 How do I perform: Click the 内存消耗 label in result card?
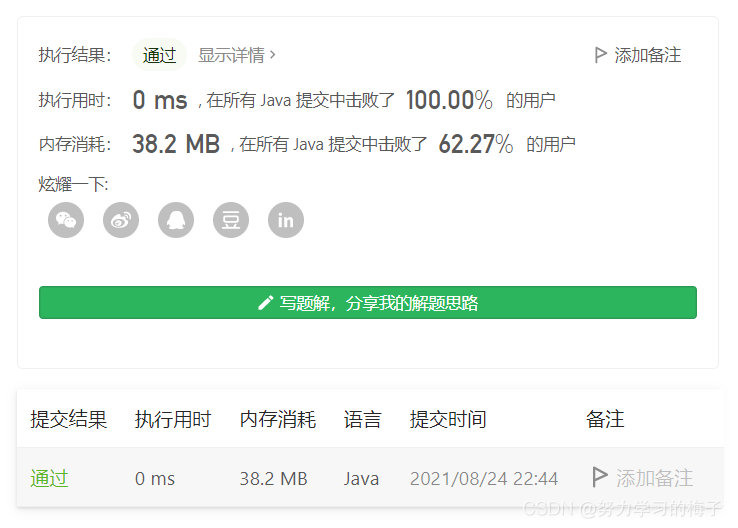click(75, 144)
